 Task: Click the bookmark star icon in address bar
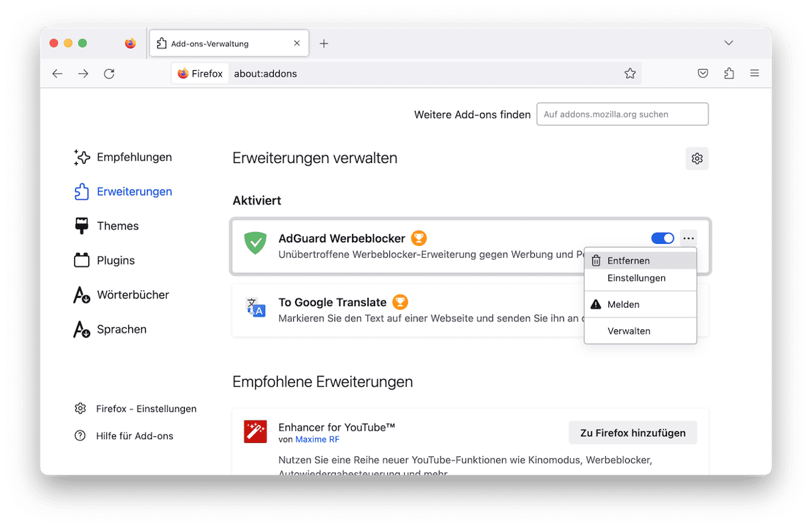pyautogui.click(x=630, y=74)
